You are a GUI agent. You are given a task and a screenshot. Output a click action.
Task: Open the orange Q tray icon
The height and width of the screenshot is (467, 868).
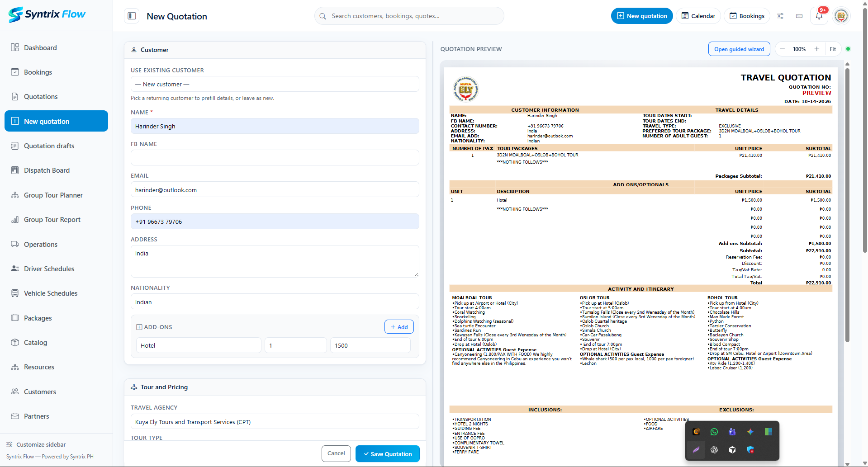coord(696,432)
